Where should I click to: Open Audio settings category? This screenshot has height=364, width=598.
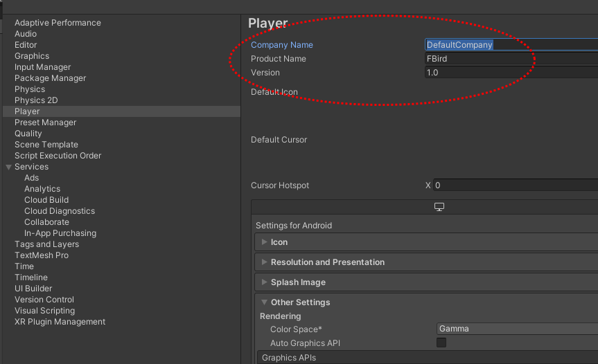pos(26,34)
